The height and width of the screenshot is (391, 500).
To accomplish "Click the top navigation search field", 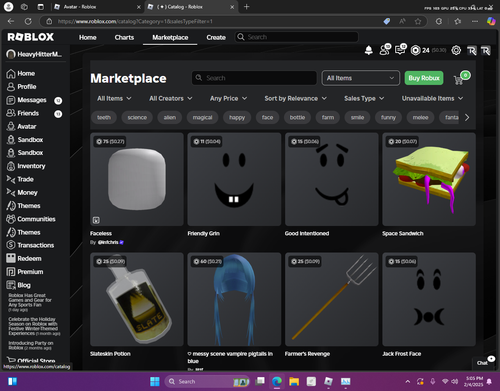I will (x=297, y=37).
